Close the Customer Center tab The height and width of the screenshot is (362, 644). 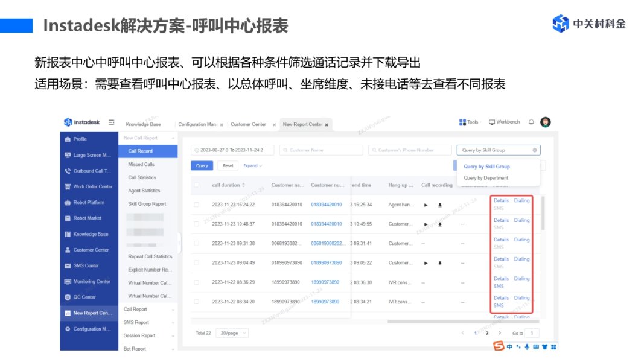click(x=274, y=125)
